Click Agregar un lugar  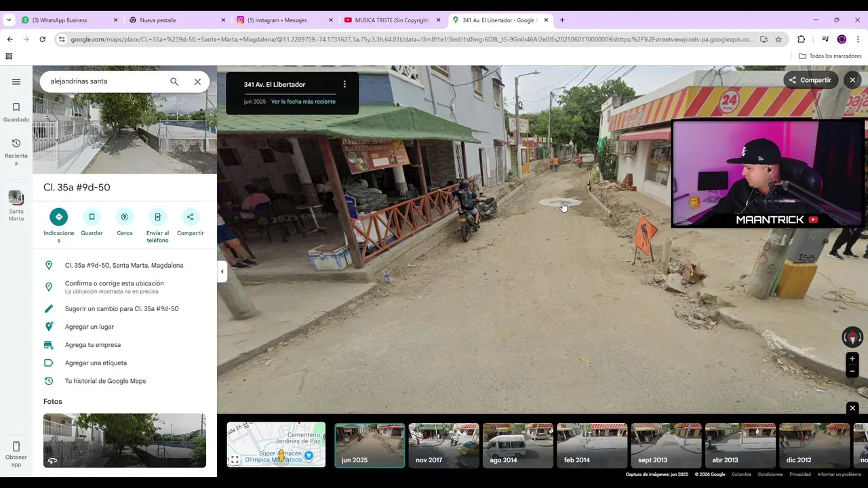pyautogui.click(x=125, y=327)
